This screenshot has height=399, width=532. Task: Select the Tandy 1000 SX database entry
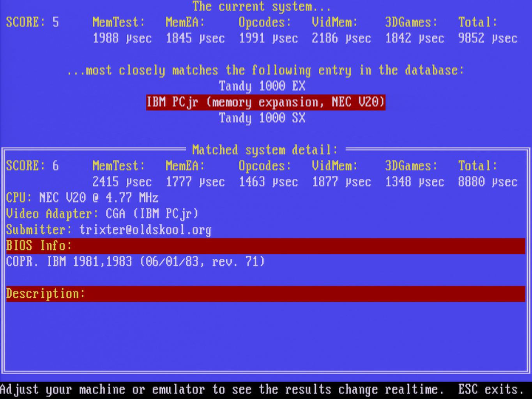[262, 118]
